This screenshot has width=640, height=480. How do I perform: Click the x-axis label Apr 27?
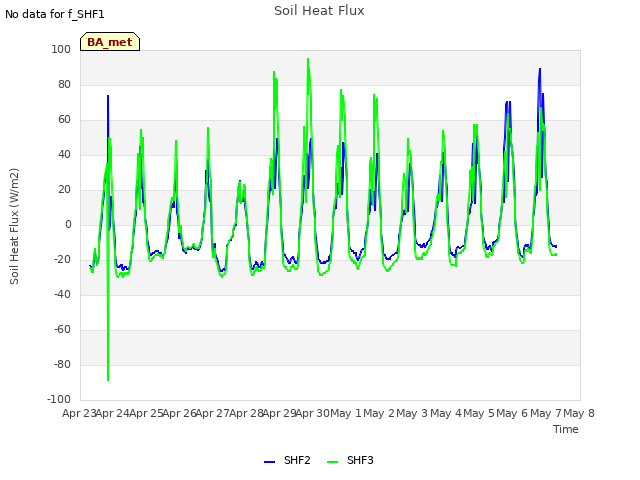click(213, 413)
